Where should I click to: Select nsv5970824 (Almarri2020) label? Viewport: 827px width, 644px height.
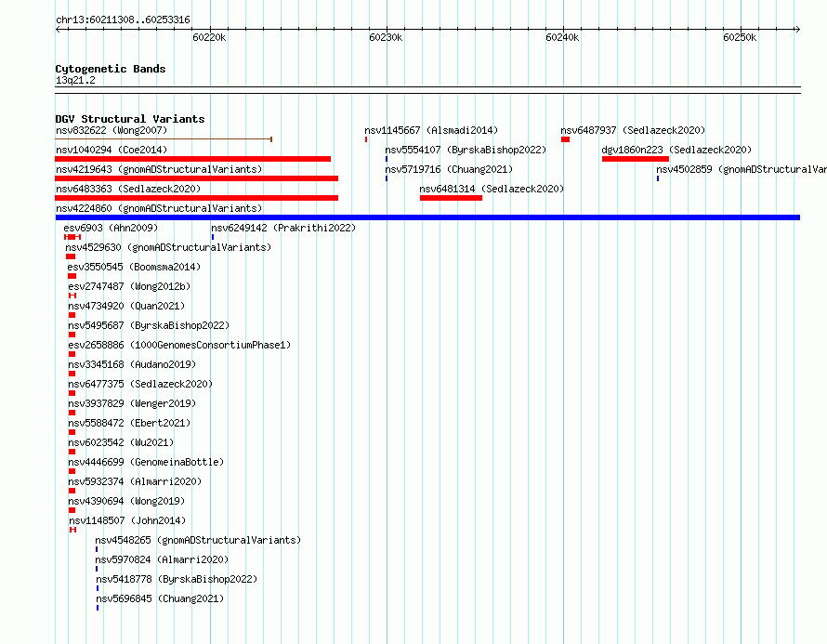[x=162, y=559]
